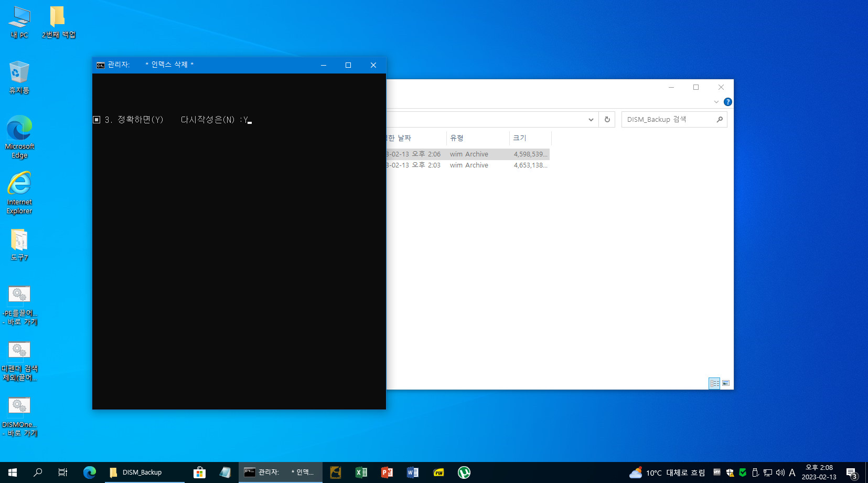Click the safely remove hardware icon

coord(755,472)
